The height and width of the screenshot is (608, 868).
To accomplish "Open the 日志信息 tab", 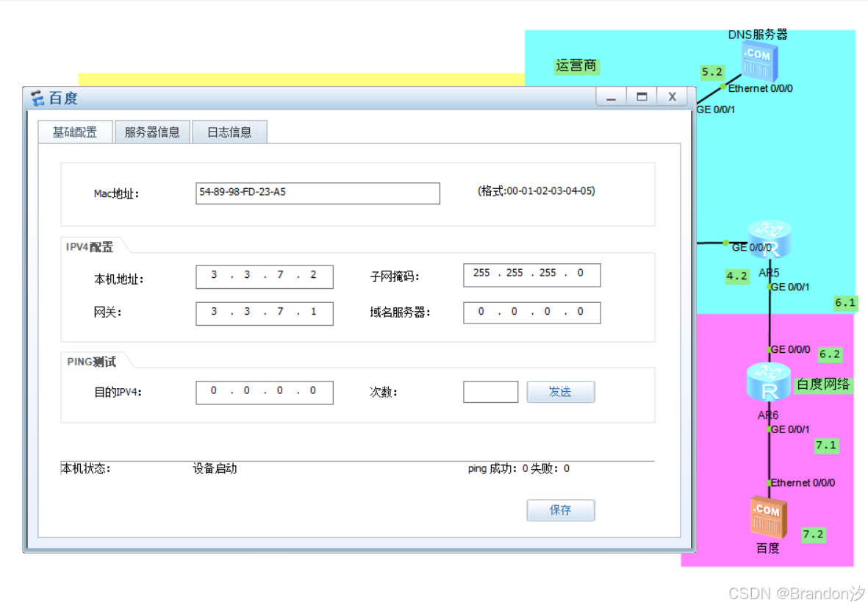I will coord(229,132).
